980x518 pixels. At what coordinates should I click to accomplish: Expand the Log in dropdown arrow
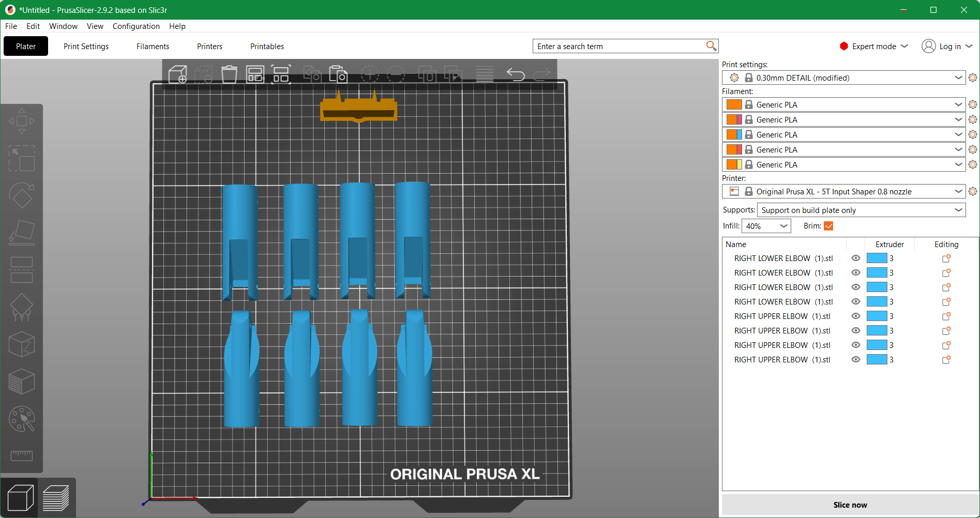pyautogui.click(x=969, y=46)
